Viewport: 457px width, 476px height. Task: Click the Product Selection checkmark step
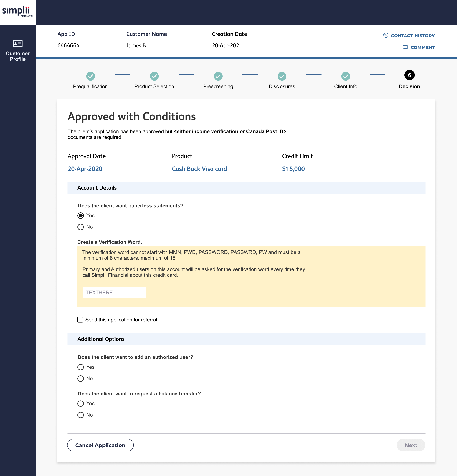click(x=154, y=76)
